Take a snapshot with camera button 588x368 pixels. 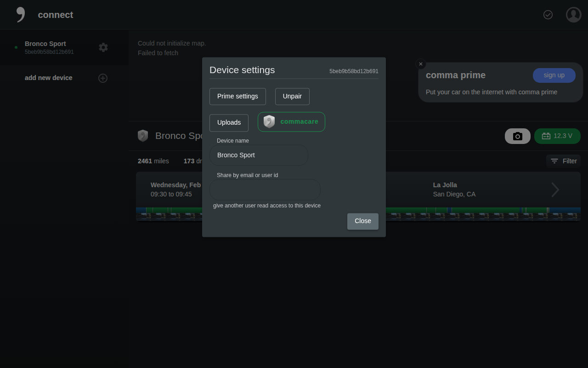coord(518,136)
